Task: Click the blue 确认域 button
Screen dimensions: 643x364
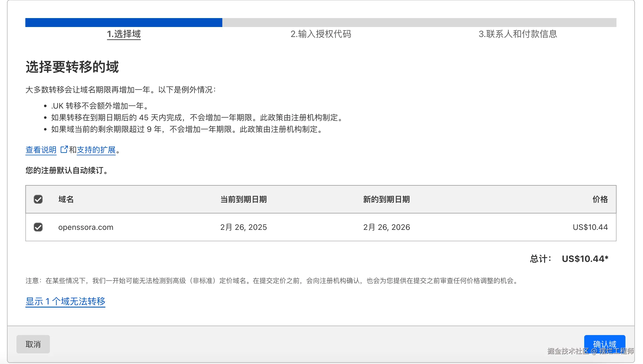Action: click(605, 344)
